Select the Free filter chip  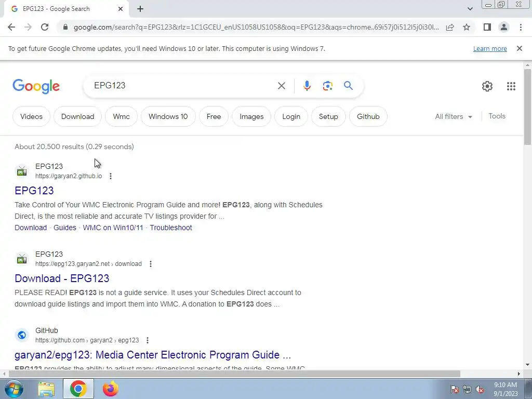pos(214,116)
